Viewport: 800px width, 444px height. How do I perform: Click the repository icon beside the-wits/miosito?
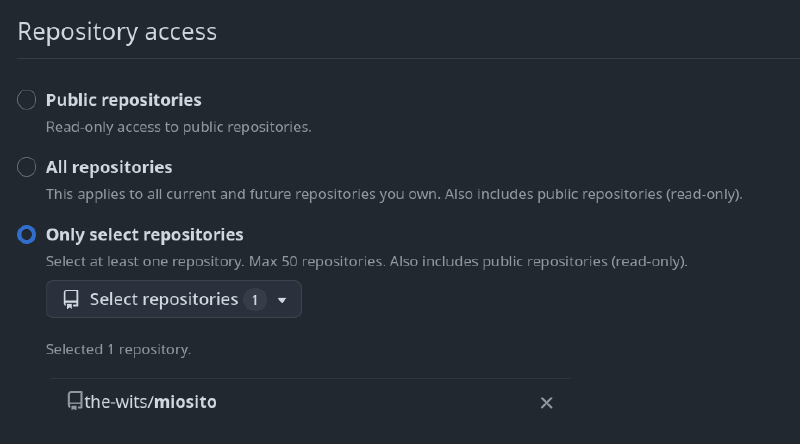click(75, 401)
